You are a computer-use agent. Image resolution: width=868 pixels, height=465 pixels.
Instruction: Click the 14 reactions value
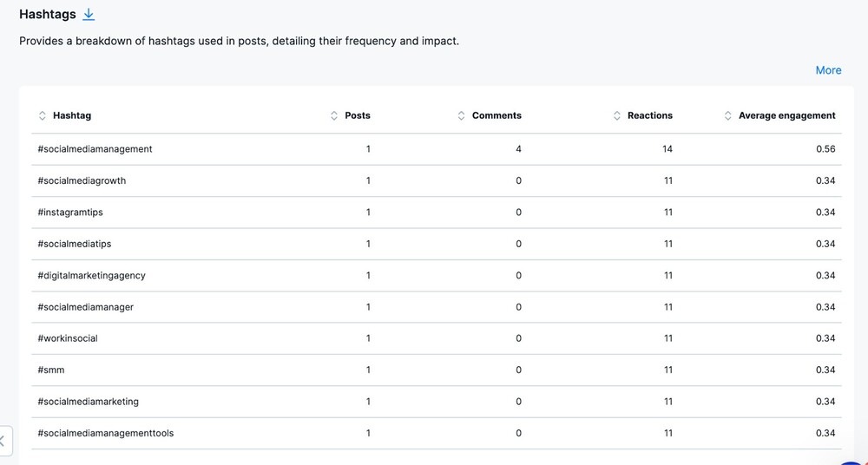pyautogui.click(x=667, y=149)
